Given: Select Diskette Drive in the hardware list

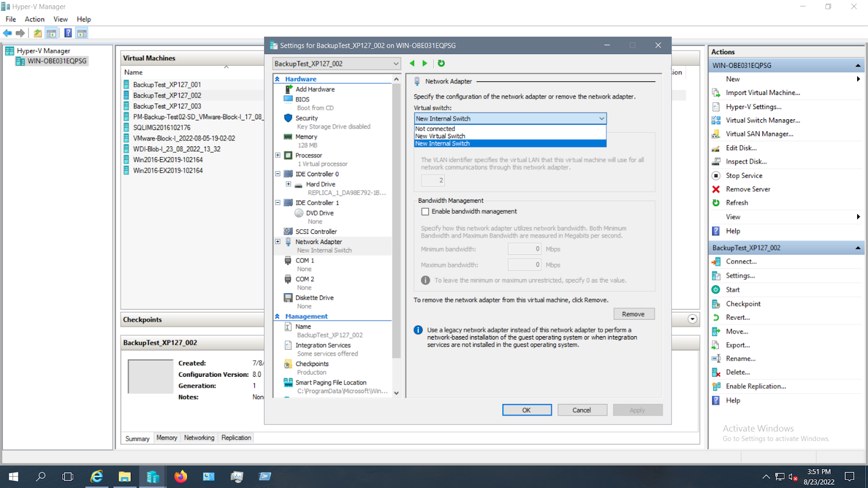Looking at the screenshot, I should (x=314, y=298).
